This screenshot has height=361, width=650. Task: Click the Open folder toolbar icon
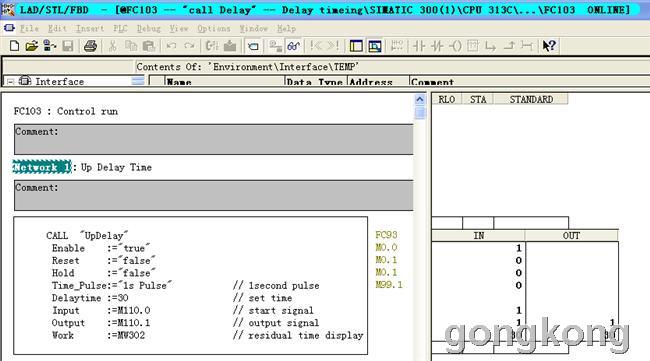pos(32,46)
